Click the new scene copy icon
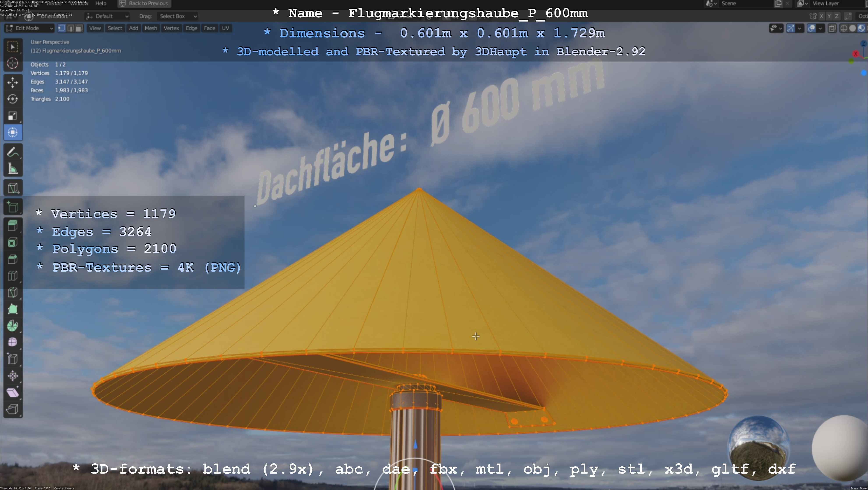Screen dimensions: 868x490 pyautogui.click(x=778, y=3)
